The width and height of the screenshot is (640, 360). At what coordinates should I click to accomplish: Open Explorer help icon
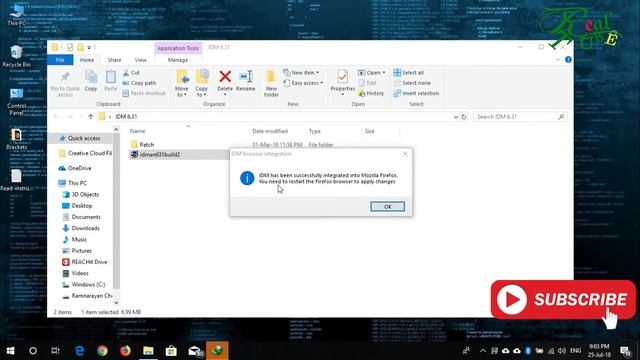(568, 60)
